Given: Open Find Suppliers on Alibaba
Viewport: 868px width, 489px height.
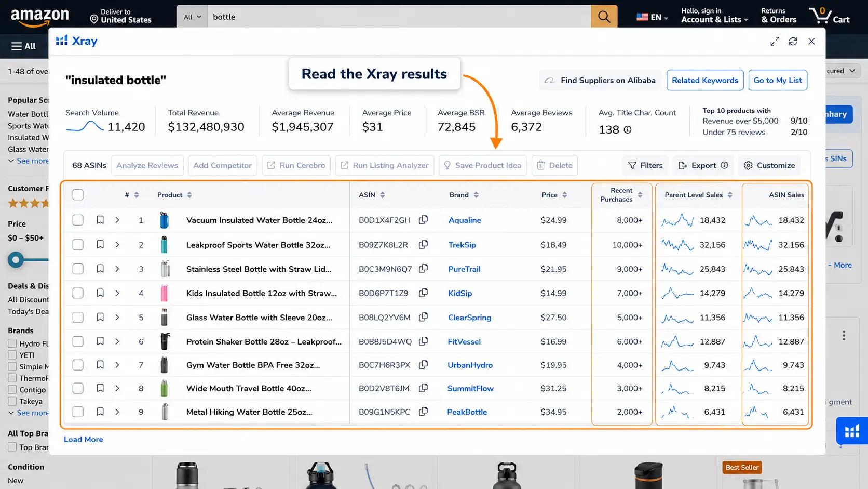Looking at the screenshot, I should [600, 80].
